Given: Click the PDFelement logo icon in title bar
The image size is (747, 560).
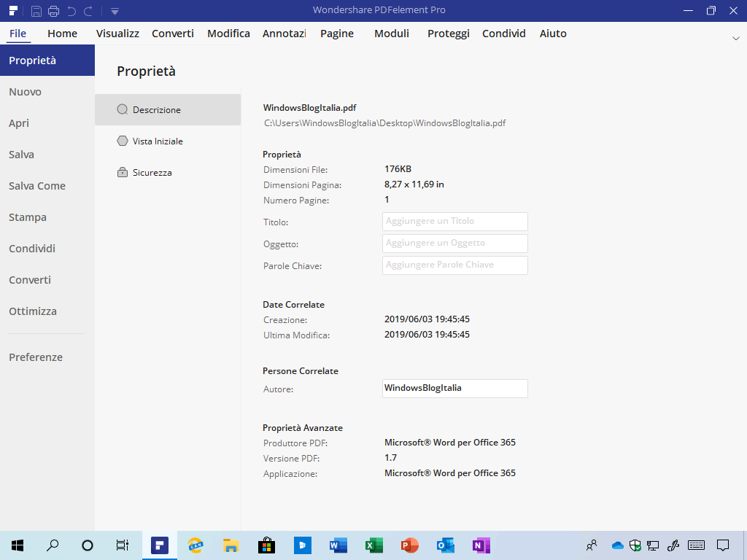Looking at the screenshot, I should pyautogui.click(x=13, y=10).
